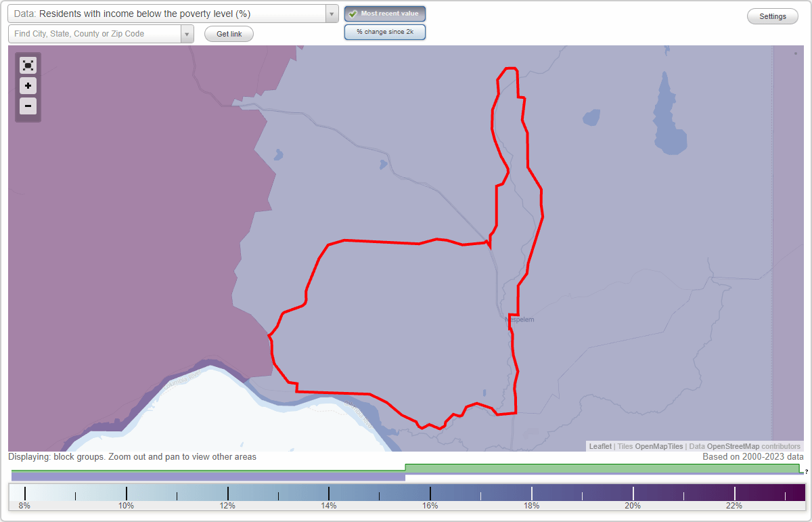Screen dimensions: 812x522
Task: Click the full map extent icon
Action: click(x=28, y=65)
